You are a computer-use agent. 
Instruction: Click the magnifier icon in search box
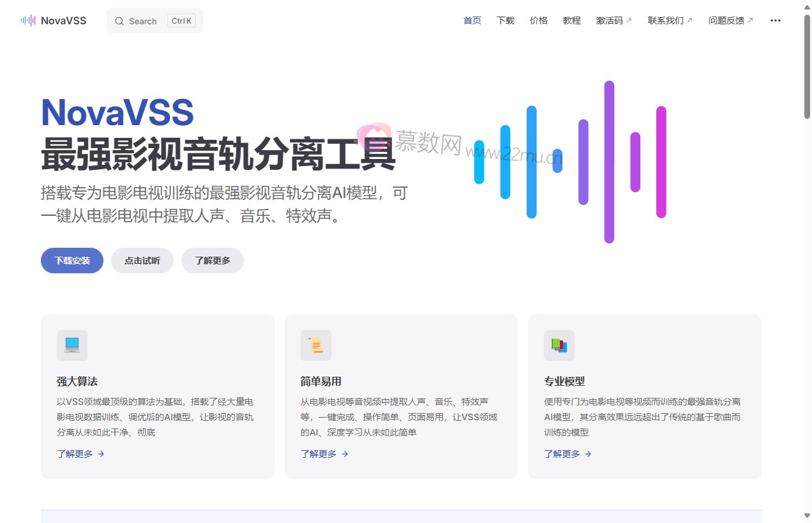[119, 21]
